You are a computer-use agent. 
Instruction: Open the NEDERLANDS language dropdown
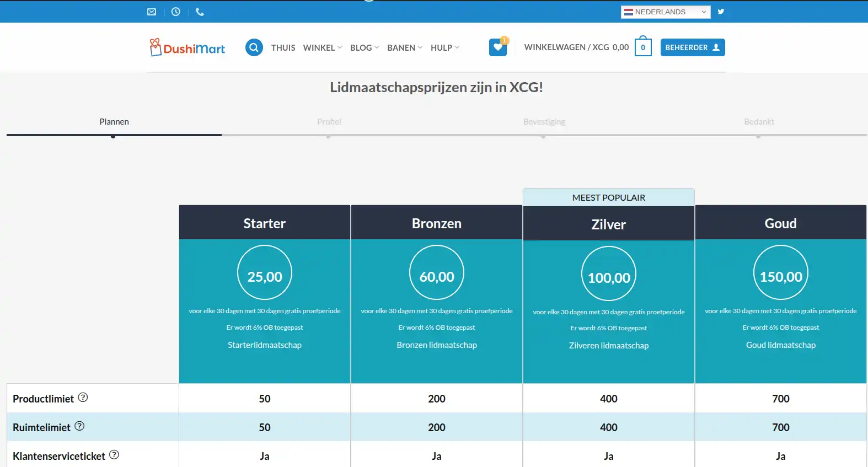pyautogui.click(x=665, y=12)
